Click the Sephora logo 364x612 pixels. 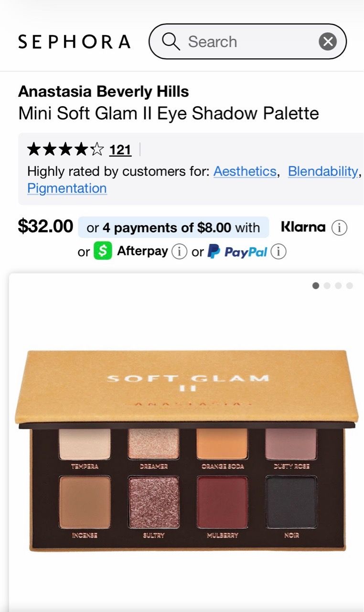(x=74, y=42)
